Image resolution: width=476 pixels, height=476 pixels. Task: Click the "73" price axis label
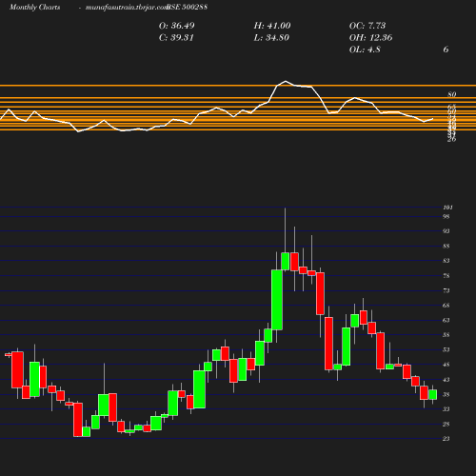446,290
